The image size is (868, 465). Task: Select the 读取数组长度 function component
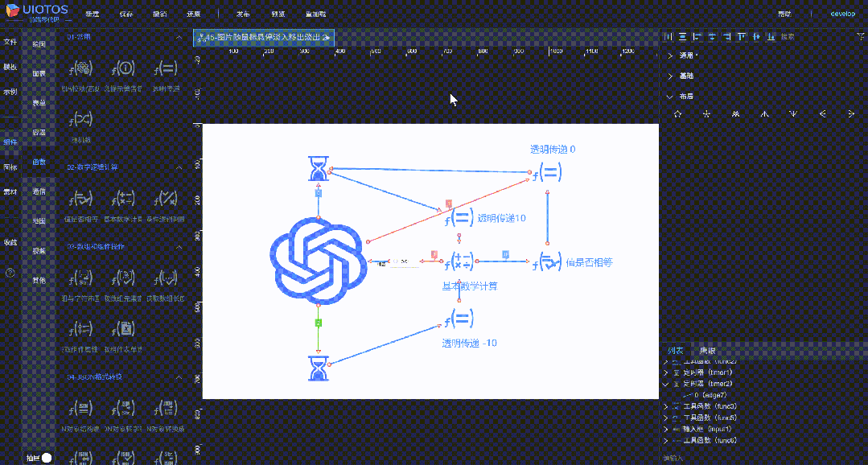165,278
